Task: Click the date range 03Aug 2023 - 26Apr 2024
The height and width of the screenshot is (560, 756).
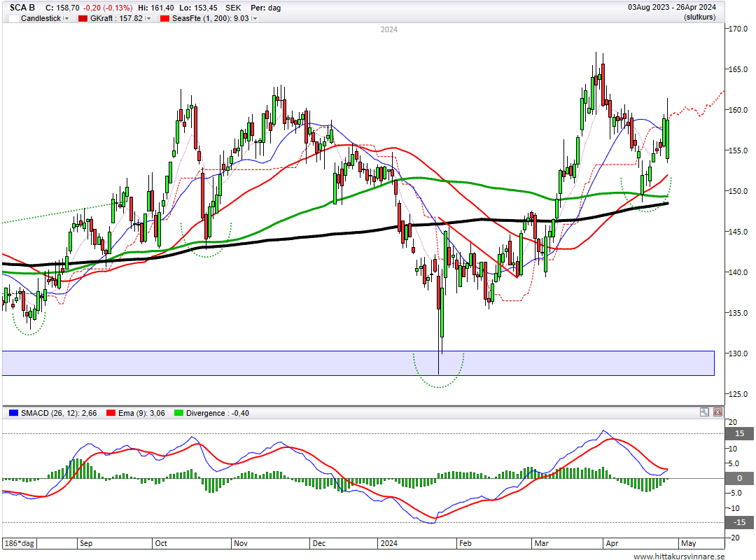Action: (671, 7)
